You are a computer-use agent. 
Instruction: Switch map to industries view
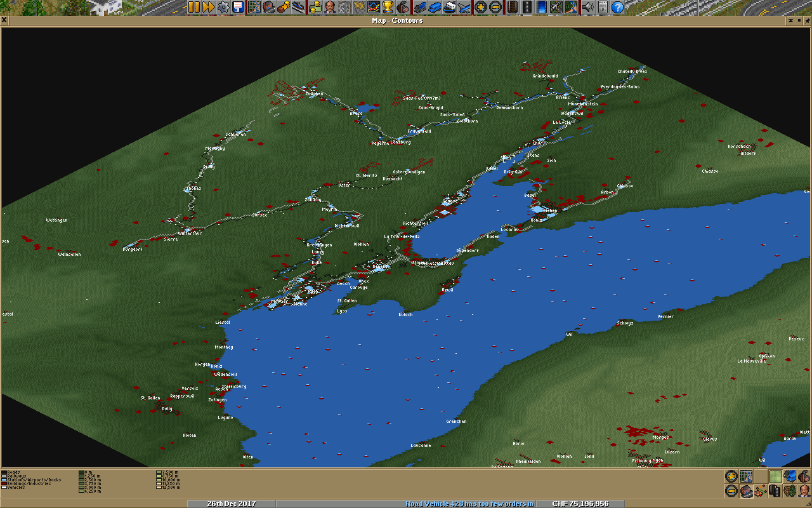coord(804,476)
